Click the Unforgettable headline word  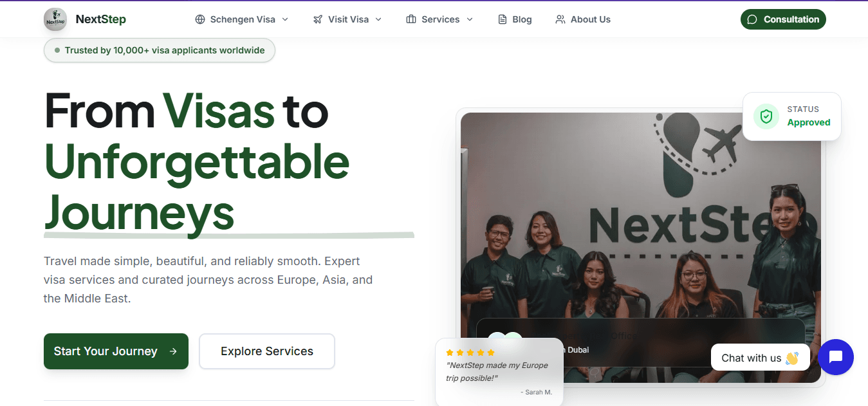click(x=197, y=162)
